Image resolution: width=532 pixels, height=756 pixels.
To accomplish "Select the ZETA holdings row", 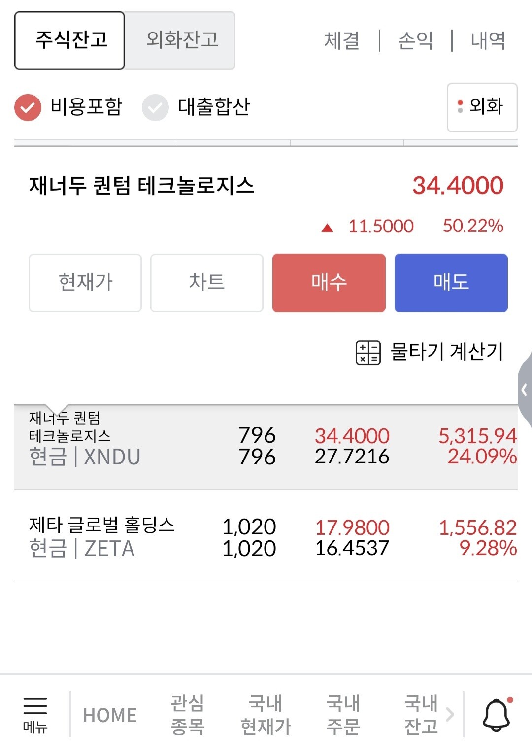I will coord(266,536).
